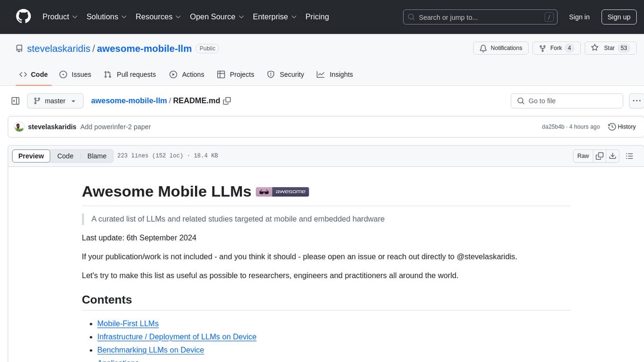Expand the Open Source menu
This screenshot has width=644, height=362.
click(217, 17)
